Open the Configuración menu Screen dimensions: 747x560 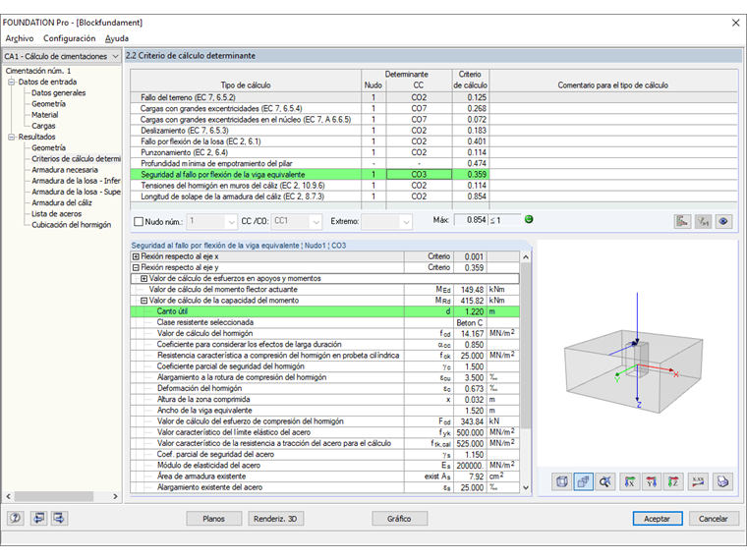[x=70, y=38]
